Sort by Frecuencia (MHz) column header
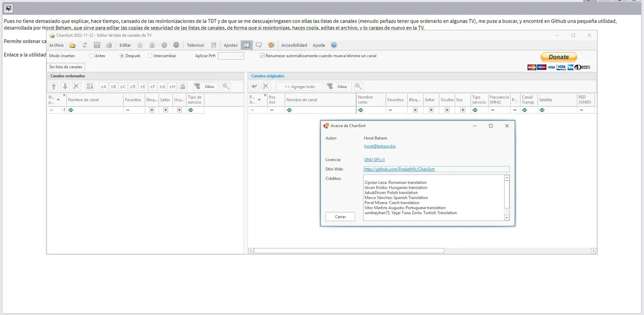Viewport: 644px width, 315px height. click(499, 100)
